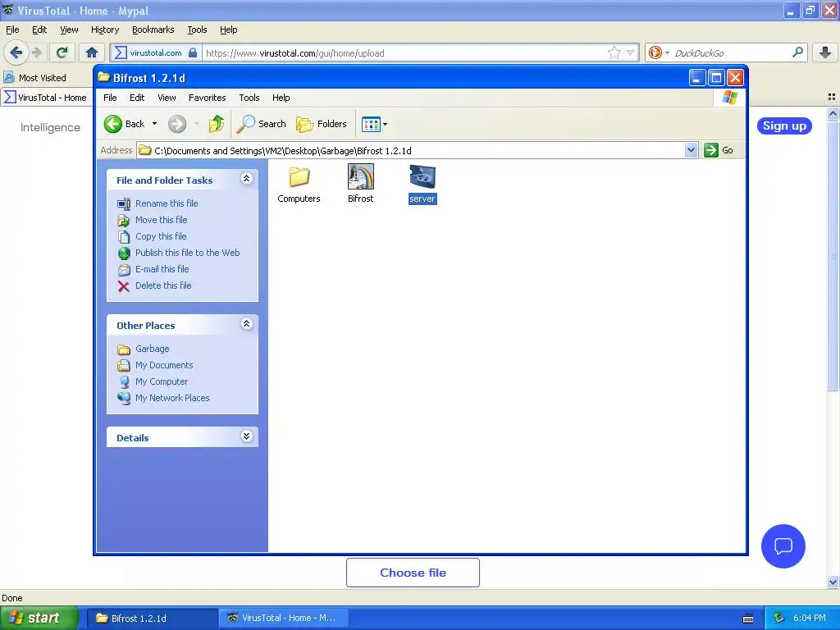The width and height of the screenshot is (840, 630).
Task: Open Explorer's Edit menu
Action: 137,98
